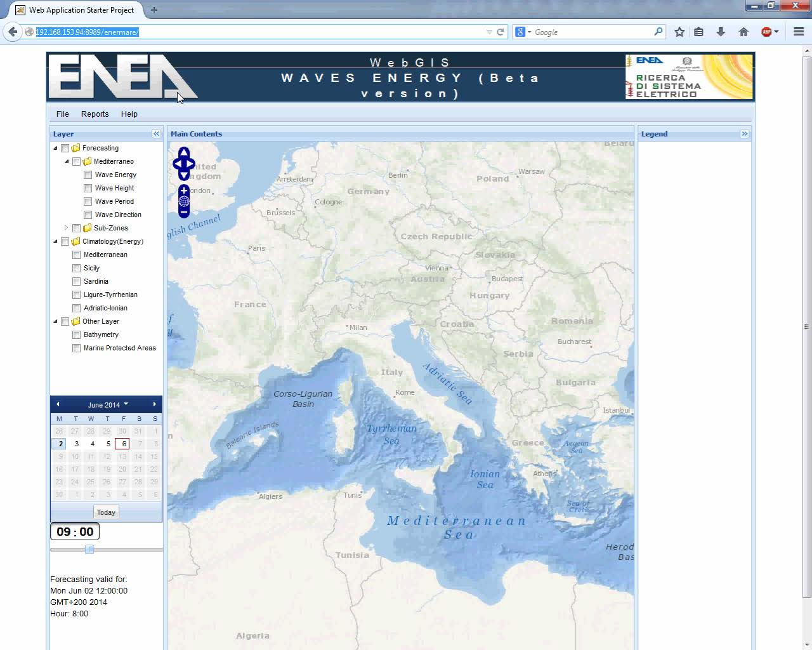This screenshot has height=650, width=812.
Task: Toggle Marine Protected Areas layer
Action: [x=76, y=348]
